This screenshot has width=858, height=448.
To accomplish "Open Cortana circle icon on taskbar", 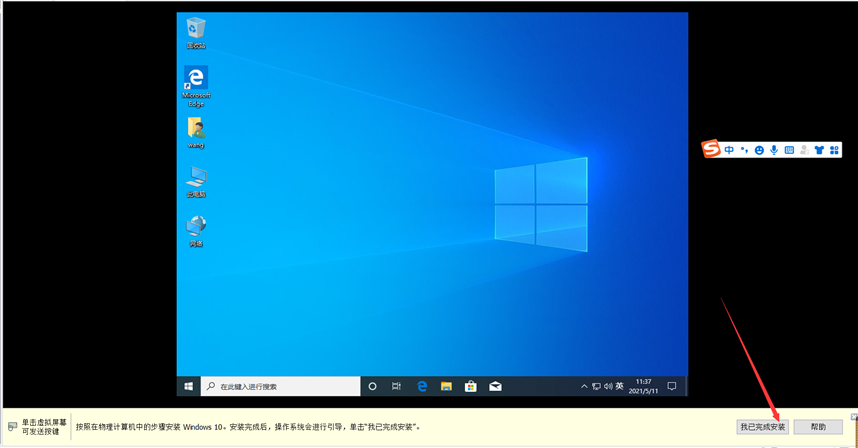I will [x=372, y=386].
